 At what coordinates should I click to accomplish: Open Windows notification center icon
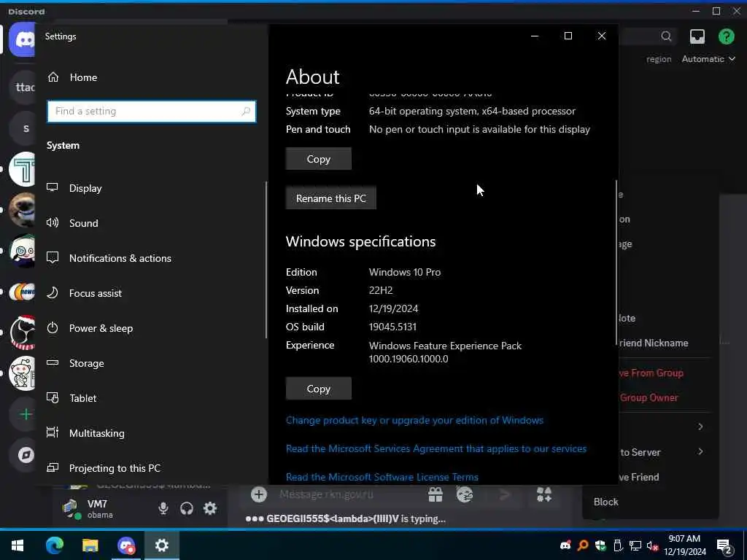[724, 545]
